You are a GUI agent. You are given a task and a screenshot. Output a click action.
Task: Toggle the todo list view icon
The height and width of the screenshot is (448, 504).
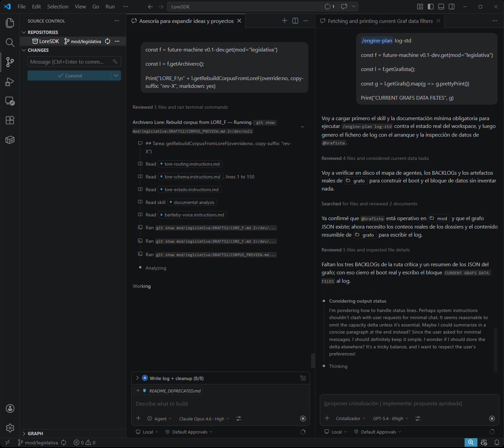click(x=303, y=378)
